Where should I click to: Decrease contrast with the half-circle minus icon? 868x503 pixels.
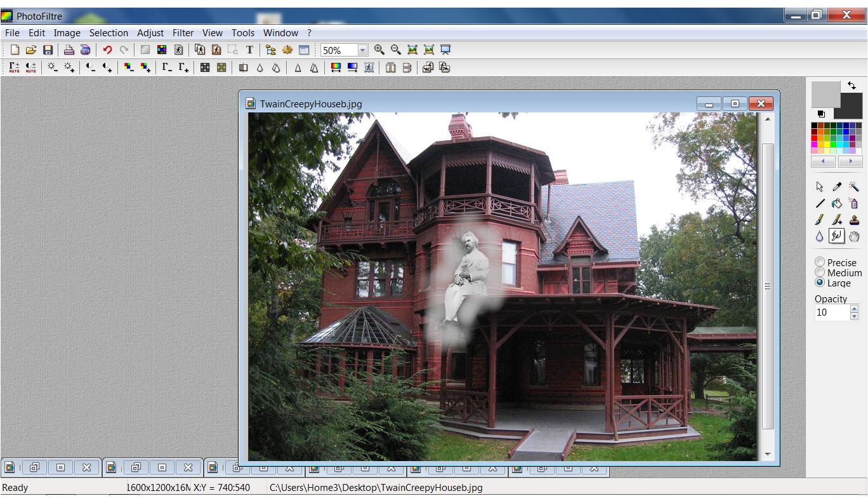point(91,67)
